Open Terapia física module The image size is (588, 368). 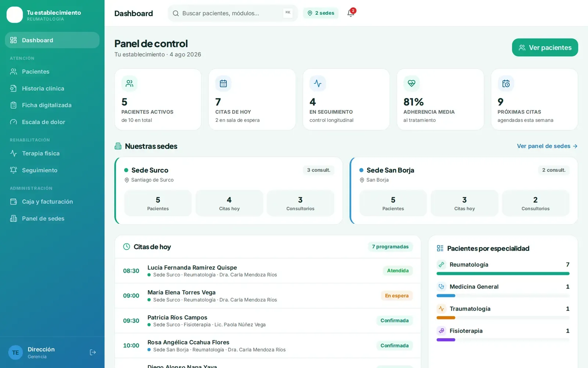pos(52,153)
